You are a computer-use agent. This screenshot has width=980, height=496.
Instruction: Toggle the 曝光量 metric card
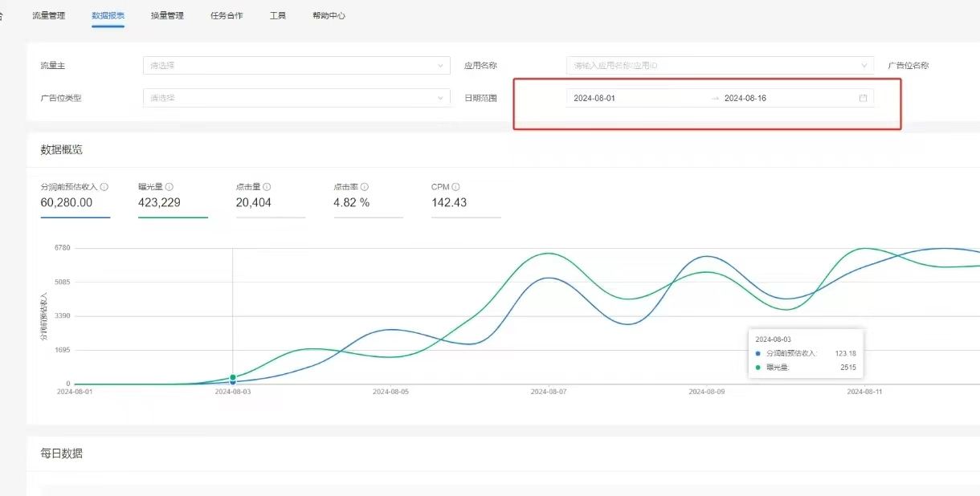172,202
